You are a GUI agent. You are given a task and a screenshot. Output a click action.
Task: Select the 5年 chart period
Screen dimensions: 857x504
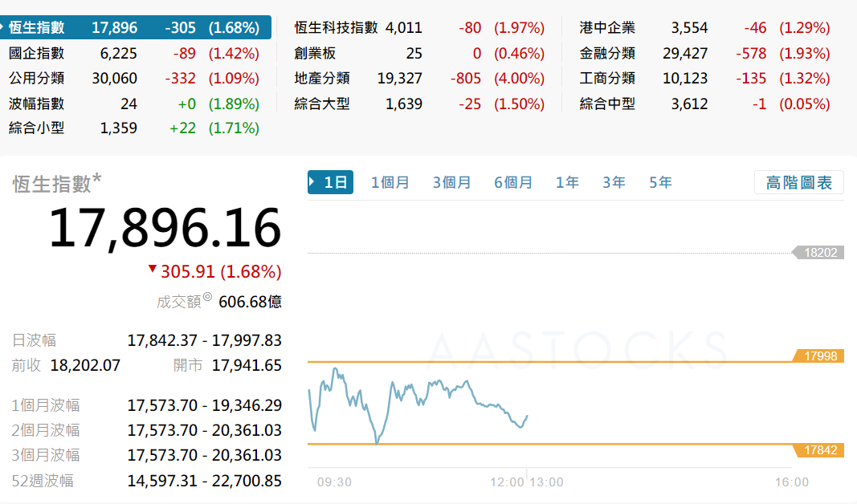click(659, 182)
